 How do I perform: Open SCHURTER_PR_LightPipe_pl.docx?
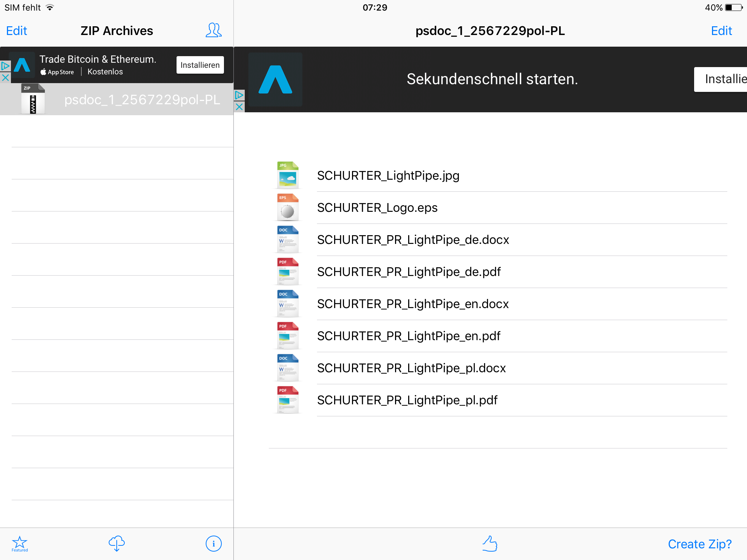tap(411, 368)
